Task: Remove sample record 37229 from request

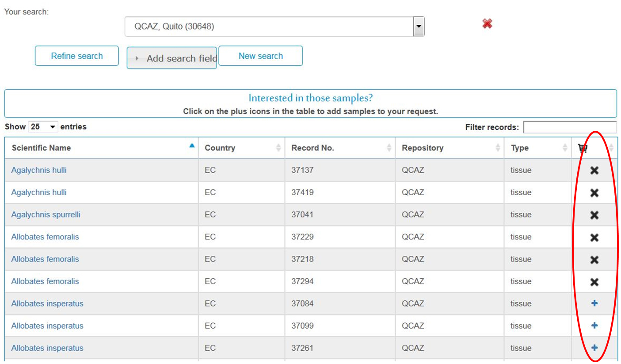Action: tap(594, 237)
